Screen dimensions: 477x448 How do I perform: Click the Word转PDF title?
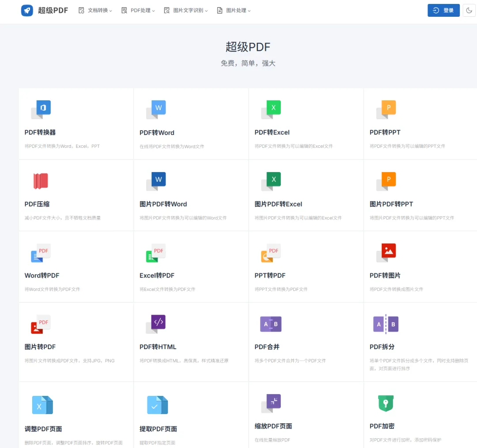(x=42, y=275)
